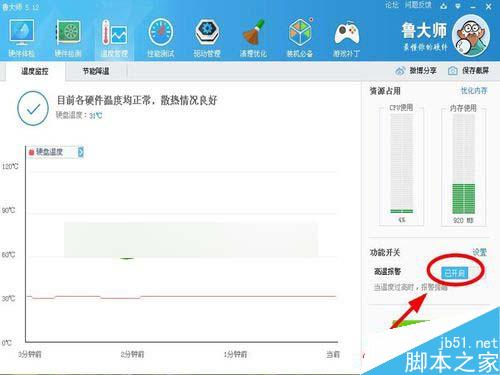This screenshot has height=375, width=500.
Task: Click the checkmark status icon
Action: click(33, 108)
